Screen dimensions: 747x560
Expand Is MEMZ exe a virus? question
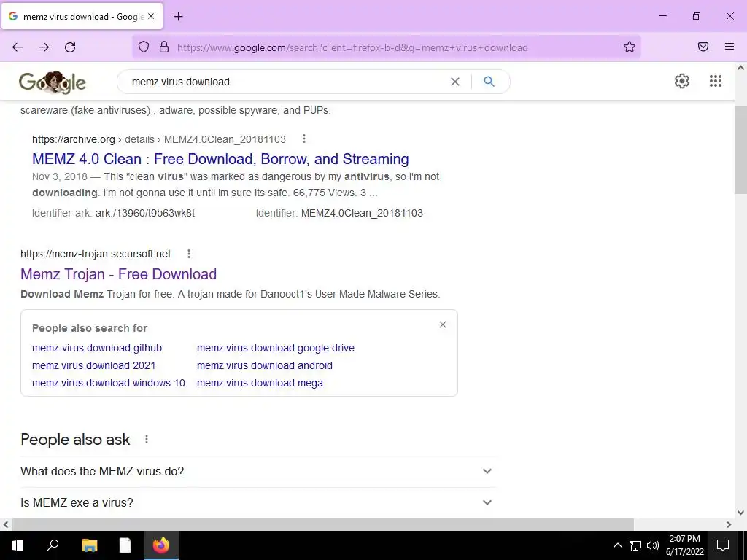pos(258,503)
